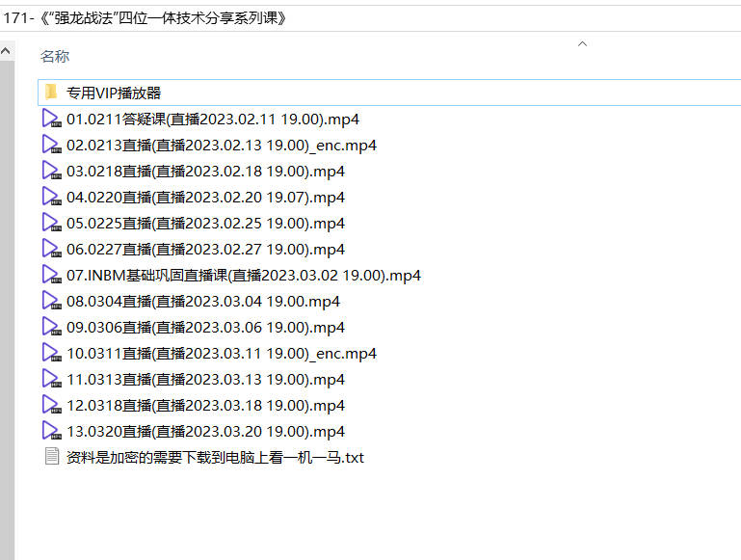Click video icon of 04.0220直播 file

(51, 196)
